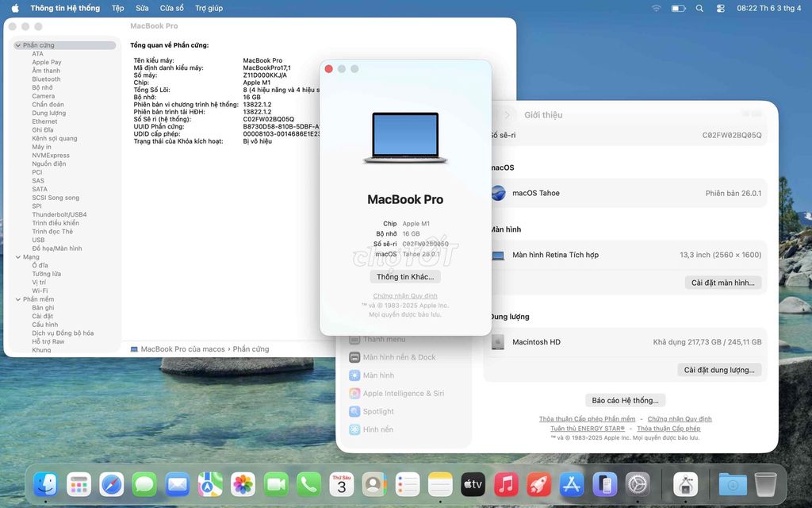Open the Mail app in Dock
Image resolution: width=812 pixels, height=508 pixels.
pos(177,485)
